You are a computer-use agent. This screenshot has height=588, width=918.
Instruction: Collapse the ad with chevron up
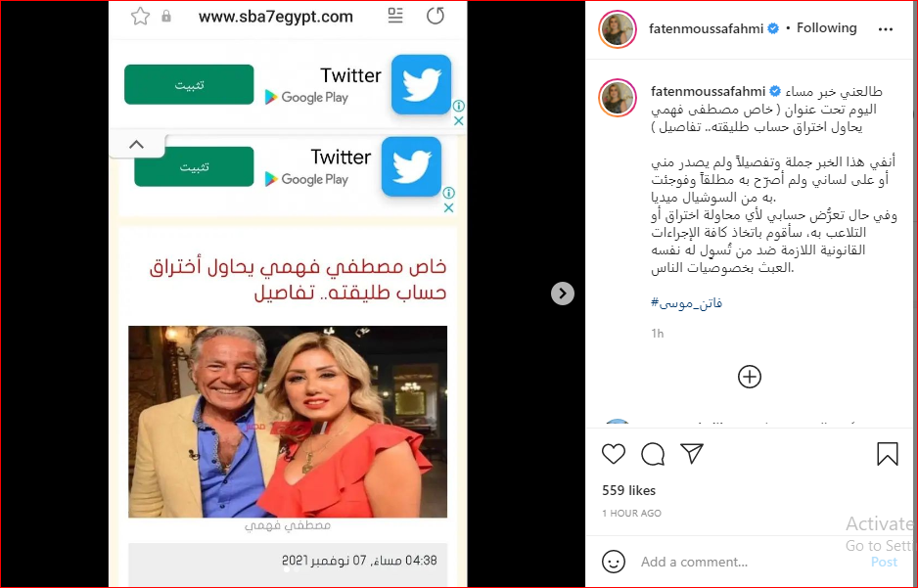tap(136, 145)
